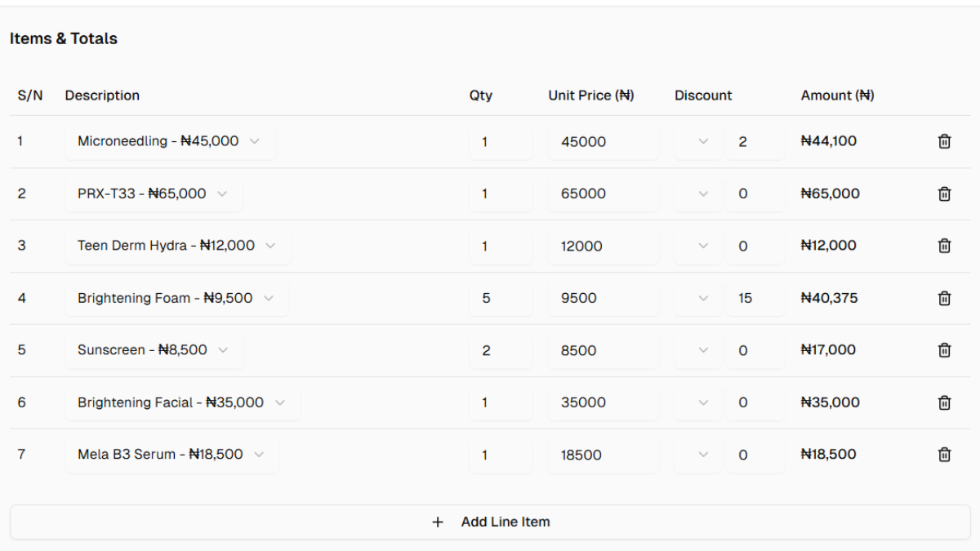Edit the discount value of 15 for Brightening Foam
This screenshot has height=551, width=980.
tap(755, 298)
